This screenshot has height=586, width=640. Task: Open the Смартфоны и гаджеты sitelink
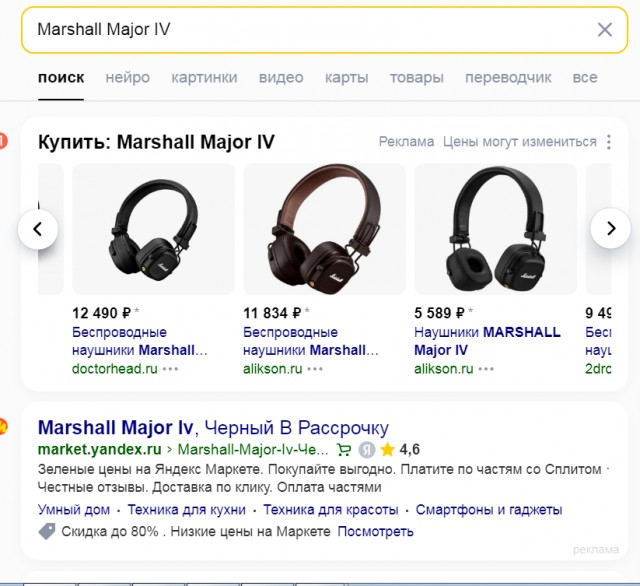[489, 510]
